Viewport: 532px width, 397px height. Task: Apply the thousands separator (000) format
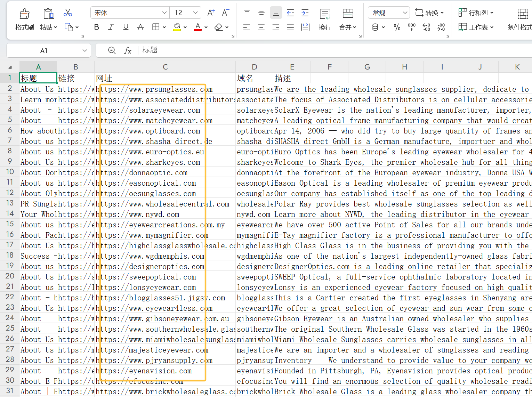point(412,27)
